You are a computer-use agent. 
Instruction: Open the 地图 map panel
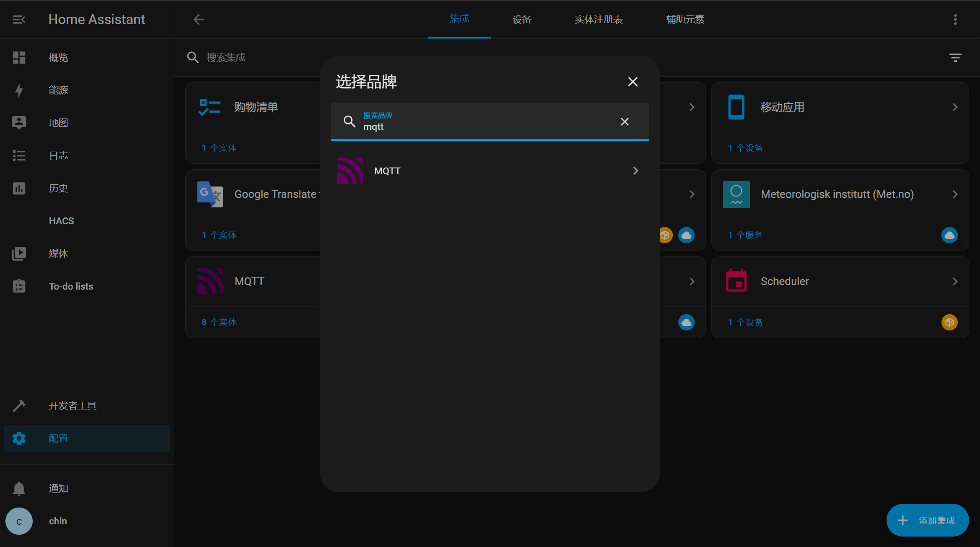(87, 123)
